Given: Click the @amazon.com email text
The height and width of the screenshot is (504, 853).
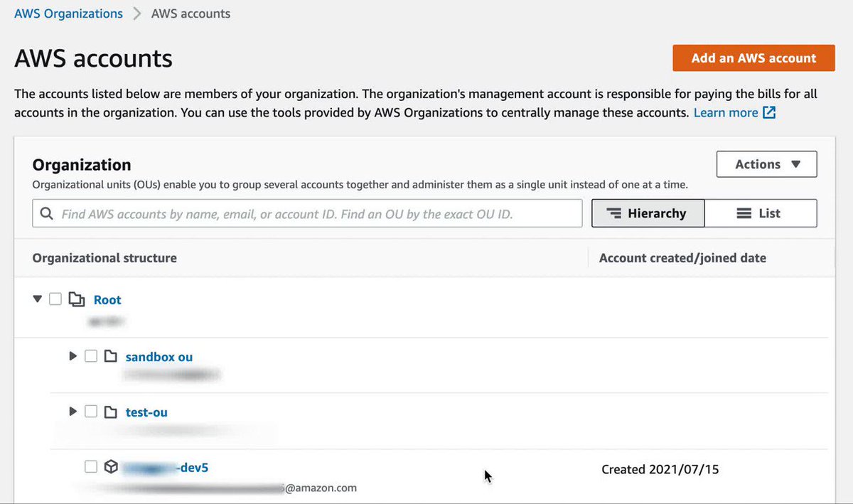Looking at the screenshot, I should point(321,488).
